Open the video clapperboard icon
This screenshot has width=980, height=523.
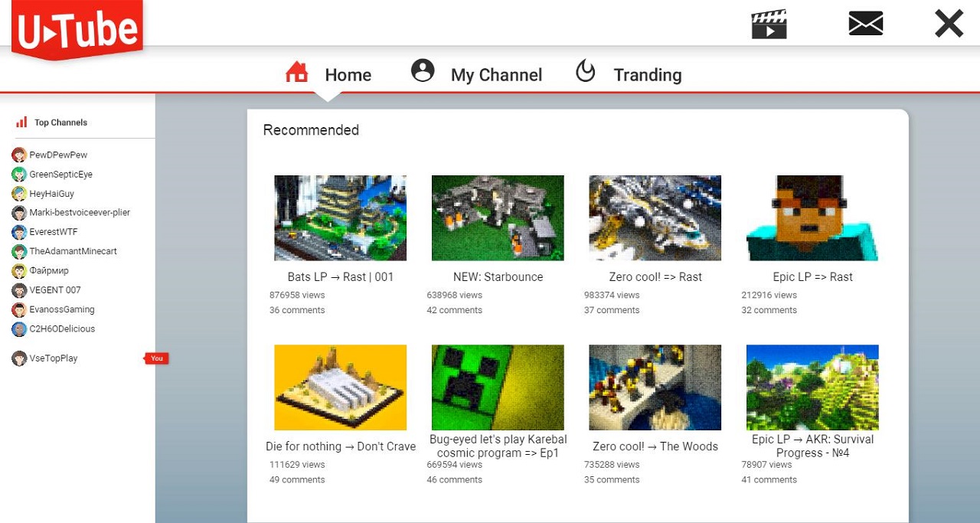(x=769, y=25)
